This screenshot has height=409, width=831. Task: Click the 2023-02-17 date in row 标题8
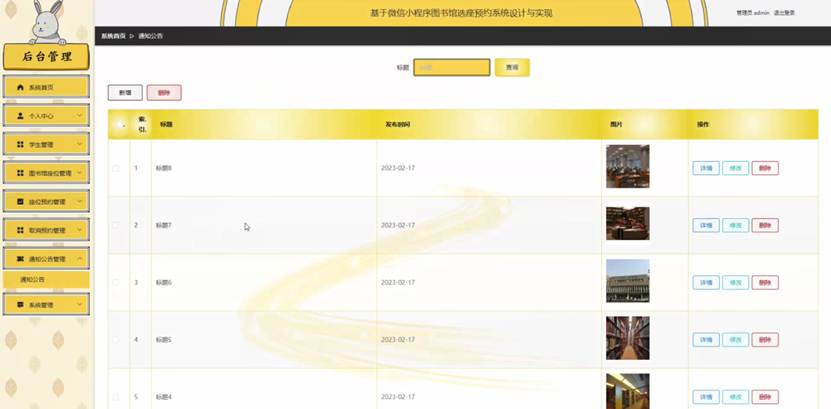point(398,168)
